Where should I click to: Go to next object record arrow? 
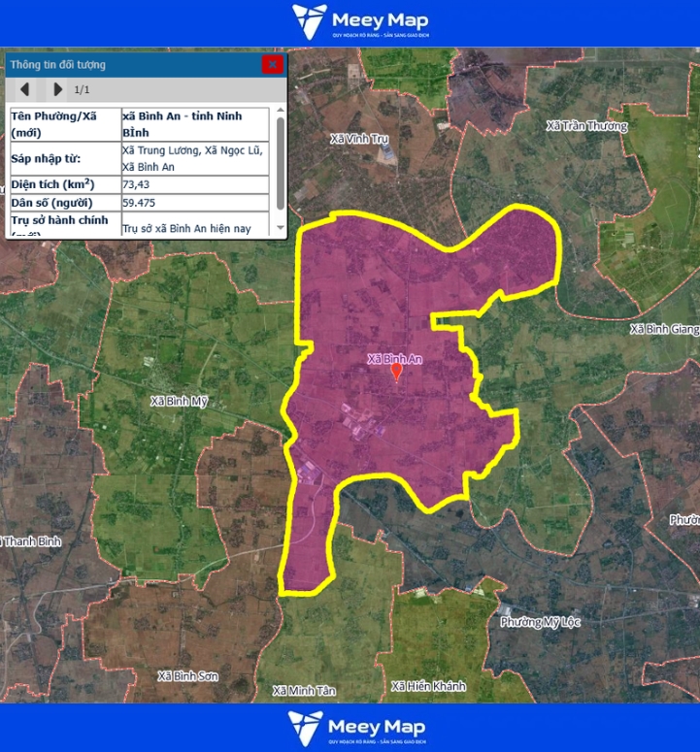click(x=57, y=90)
